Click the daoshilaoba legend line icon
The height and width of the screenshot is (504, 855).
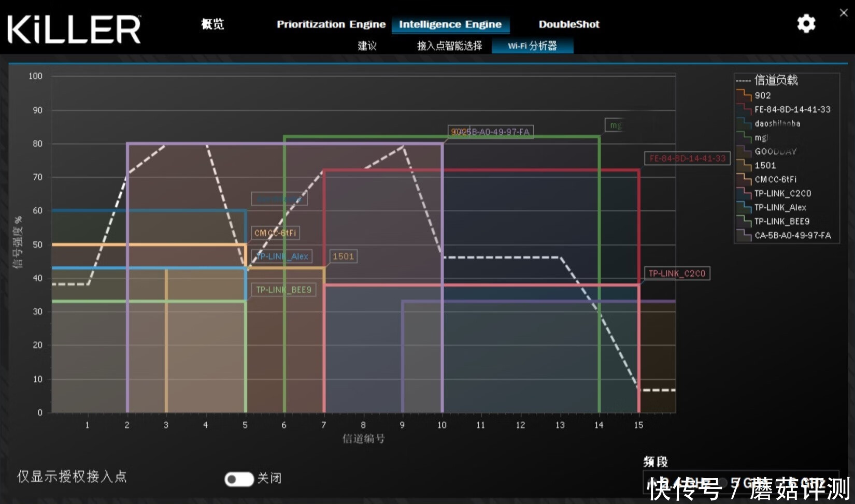pyautogui.click(x=744, y=123)
